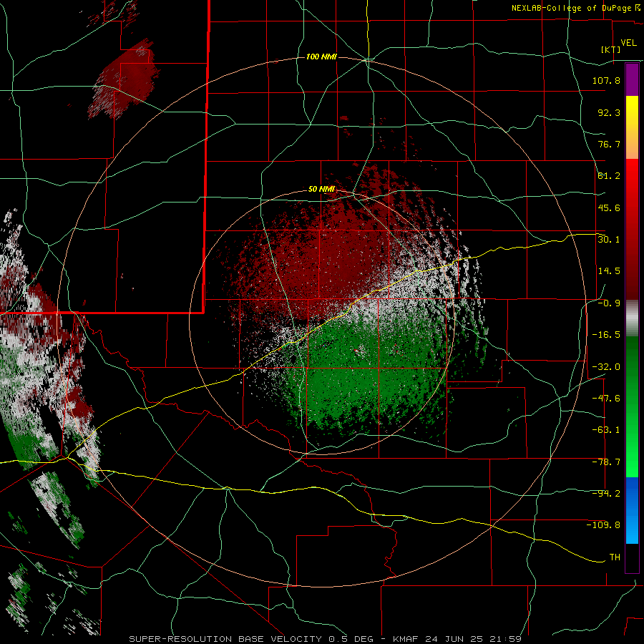Click the -16.5 velocity scale value
This screenshot has height=644, width=644.
point(606,335)
